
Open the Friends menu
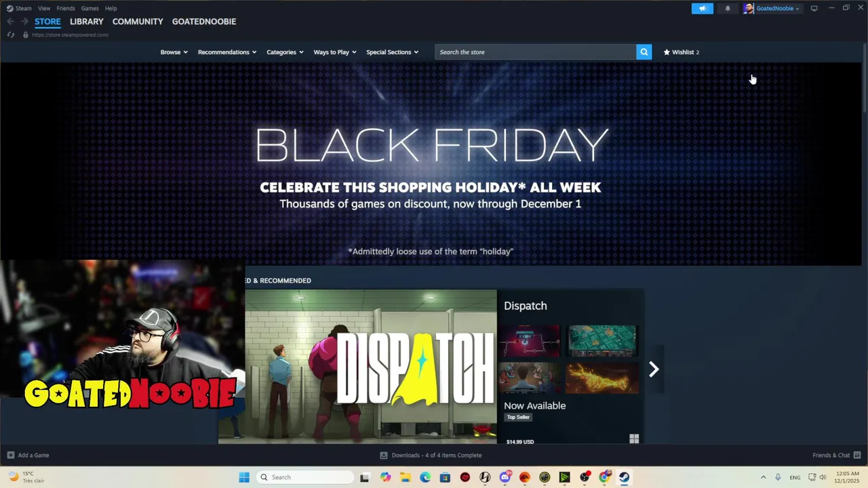(x=66, y=8)
